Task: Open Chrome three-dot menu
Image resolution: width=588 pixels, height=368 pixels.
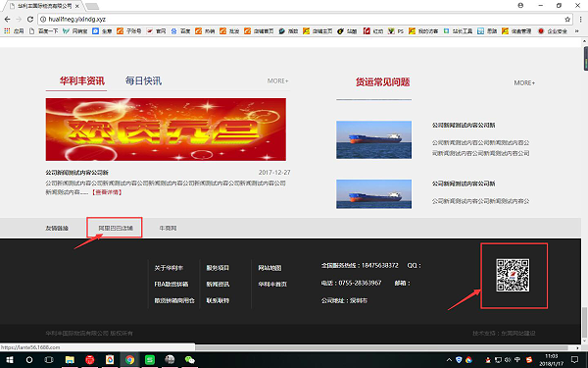Action: [x=581, y=20]
